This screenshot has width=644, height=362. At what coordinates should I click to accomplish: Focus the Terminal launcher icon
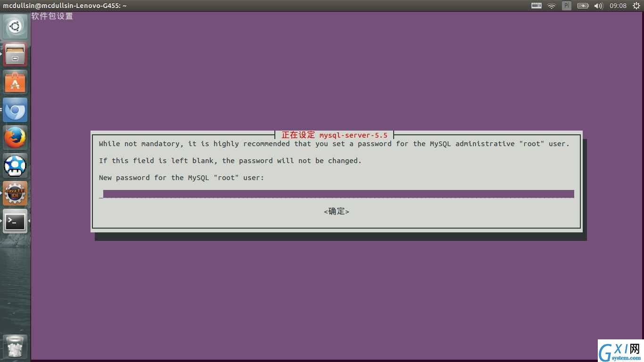(x=15, y=221)
